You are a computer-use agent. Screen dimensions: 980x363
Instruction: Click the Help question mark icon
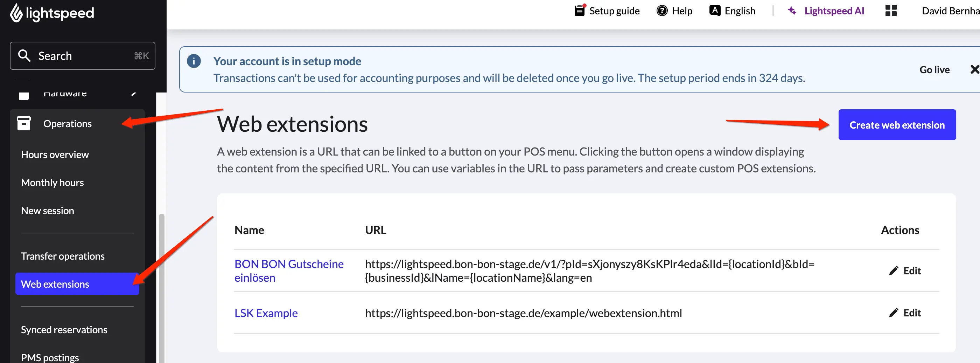662,11
